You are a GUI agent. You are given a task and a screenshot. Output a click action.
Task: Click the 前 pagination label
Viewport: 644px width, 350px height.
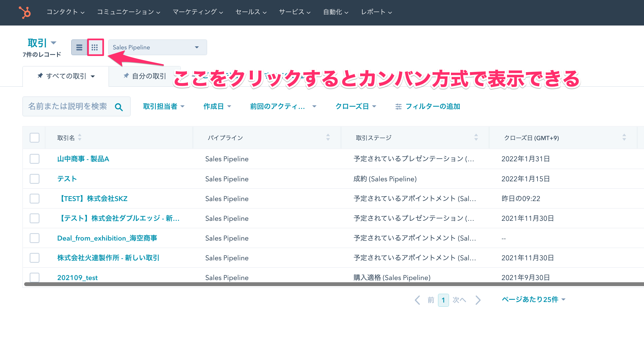(431, 300)
